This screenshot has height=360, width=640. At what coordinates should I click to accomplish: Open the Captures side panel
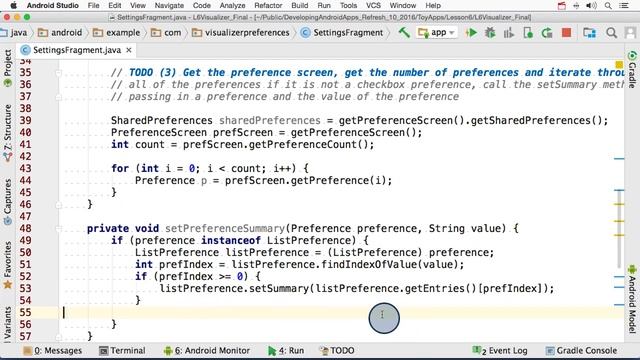7,202
